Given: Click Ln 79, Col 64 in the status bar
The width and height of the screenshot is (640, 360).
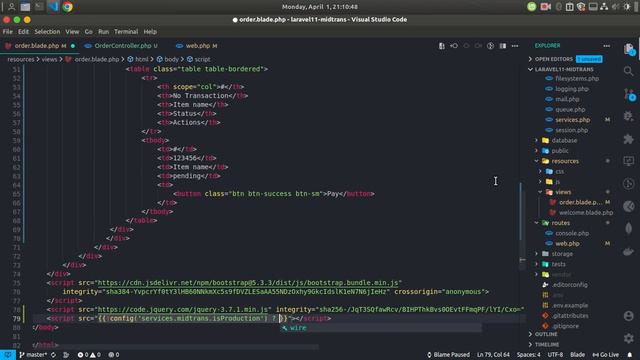Looking at the screenshot, I should [493, 355].
